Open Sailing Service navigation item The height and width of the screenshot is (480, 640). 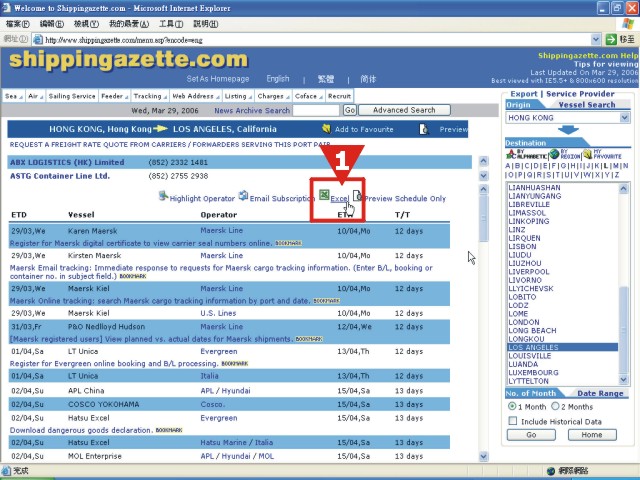pyautogui.click(x=72, y=96)
